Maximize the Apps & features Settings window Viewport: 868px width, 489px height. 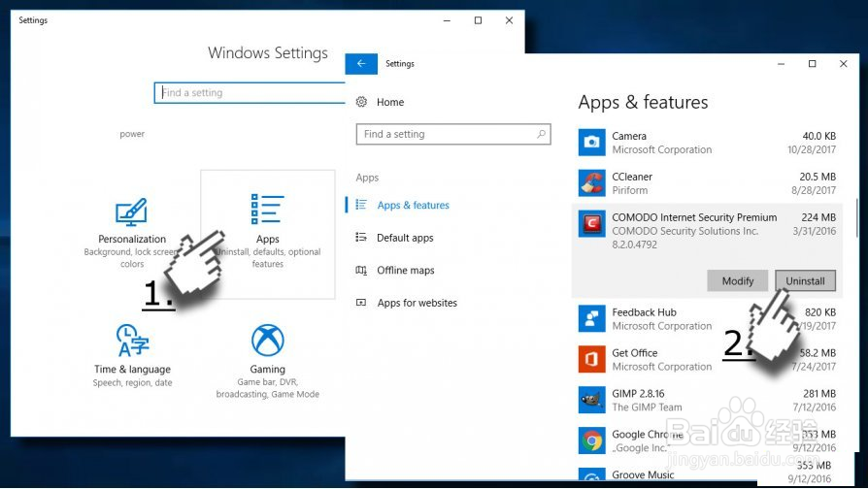coord(812,64)
